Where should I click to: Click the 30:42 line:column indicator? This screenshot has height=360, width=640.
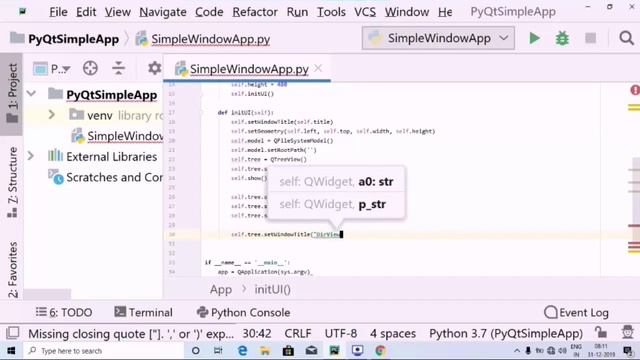click(x=257, y=333)
